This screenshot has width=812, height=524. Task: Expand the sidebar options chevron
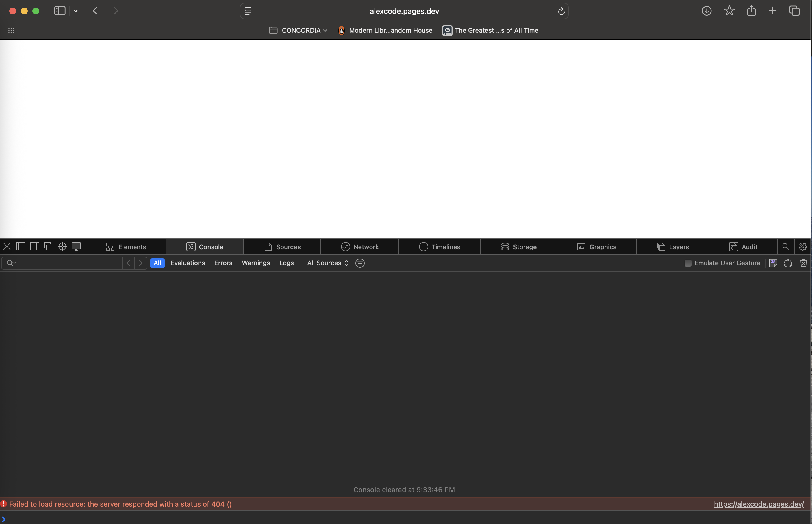76,11
